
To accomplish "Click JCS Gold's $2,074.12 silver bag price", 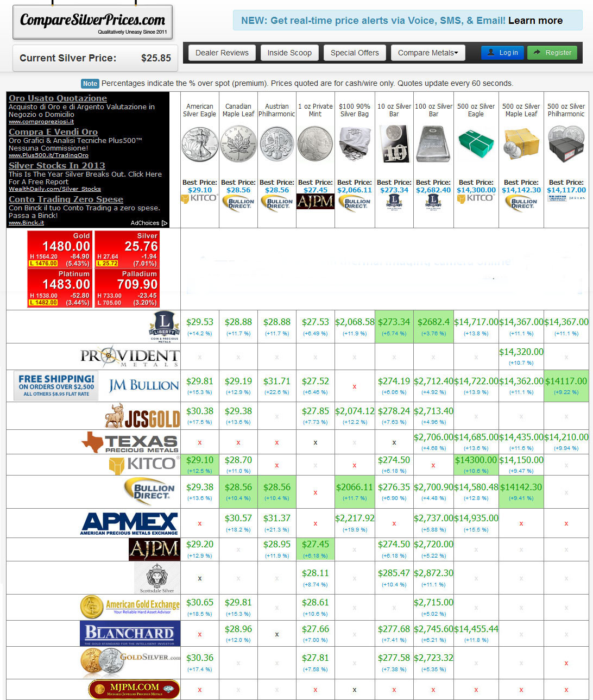I will tap(355, 411).
